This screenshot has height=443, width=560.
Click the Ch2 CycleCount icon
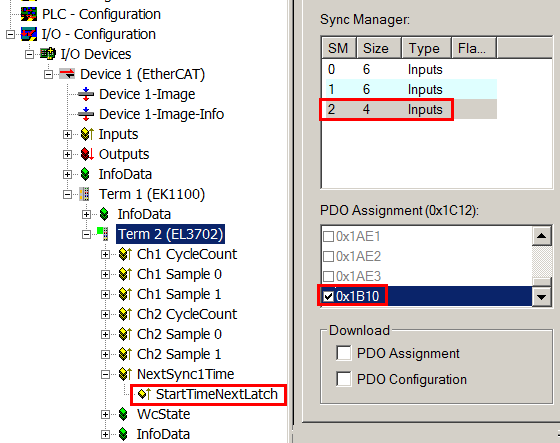point(125,314)
